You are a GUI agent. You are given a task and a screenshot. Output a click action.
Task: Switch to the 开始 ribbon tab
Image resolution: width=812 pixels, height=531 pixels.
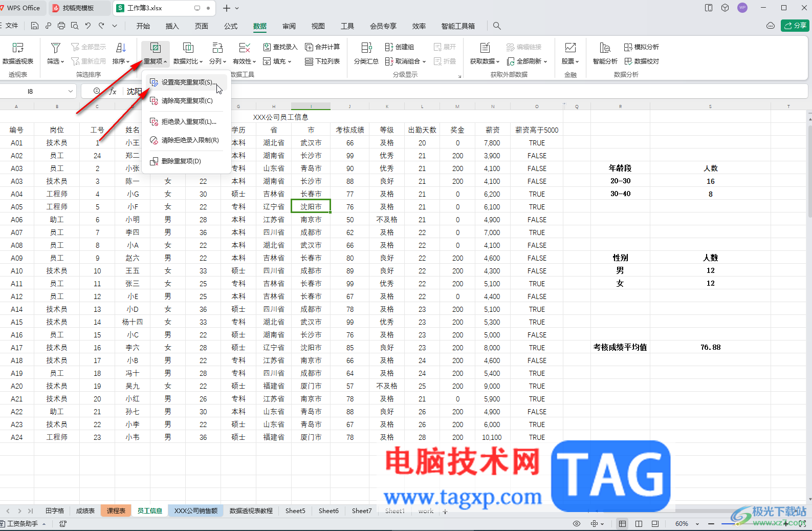coord(143,26)
